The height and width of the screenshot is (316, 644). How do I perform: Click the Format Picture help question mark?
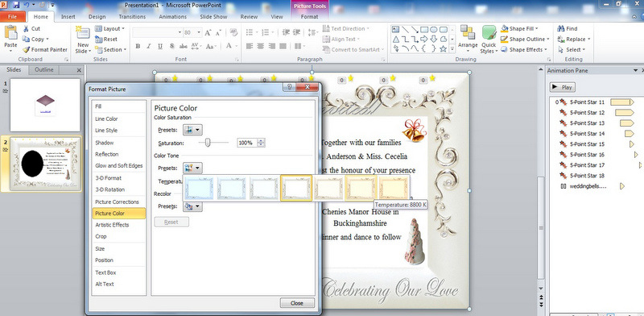point(289,87)
